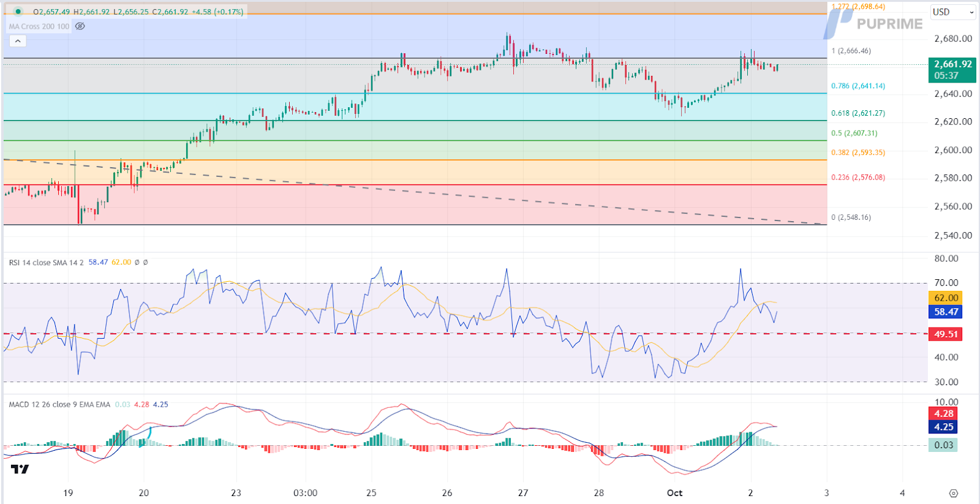
Task: Click the current price label with 05:37 countdown
Action: (952, 70)
